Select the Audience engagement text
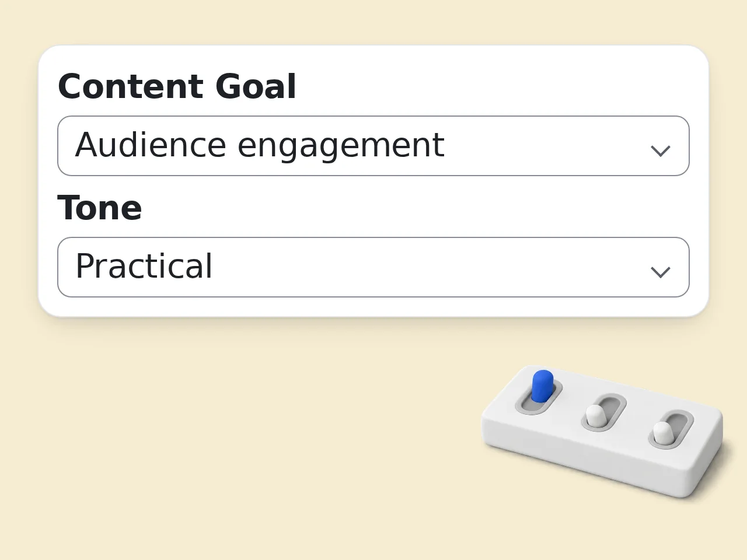Image resolution: width=747 pixels, height=560 pixels. coord(260,145)
